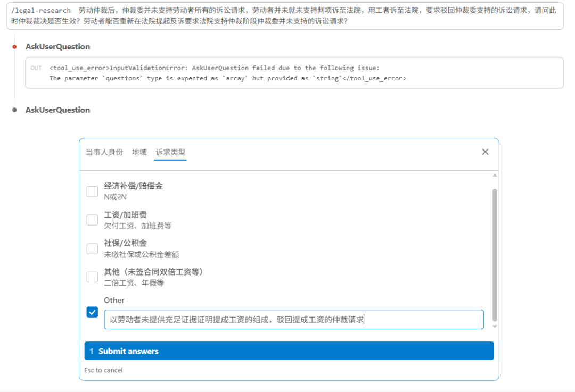Screen dimensions: 575x392
Task: Click the gray-dot AskUserQuestion entry
Action: point(57,110)
